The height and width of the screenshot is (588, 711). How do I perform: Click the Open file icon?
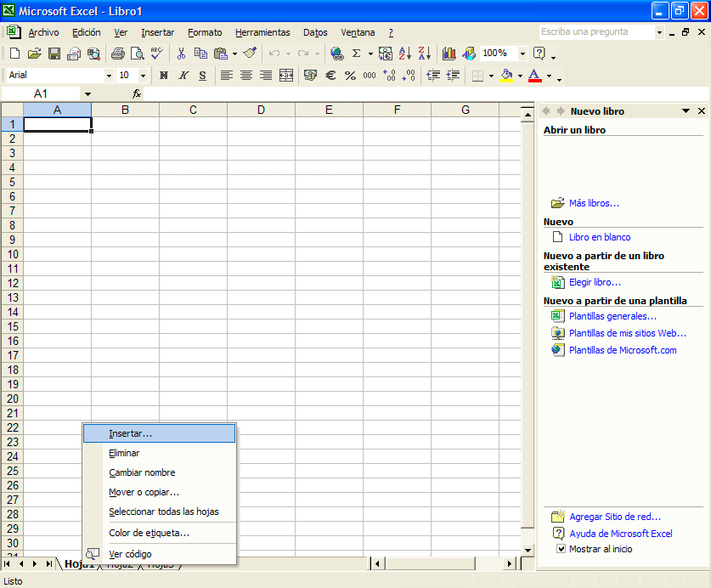pyautogui.click(x=35, y=54)
